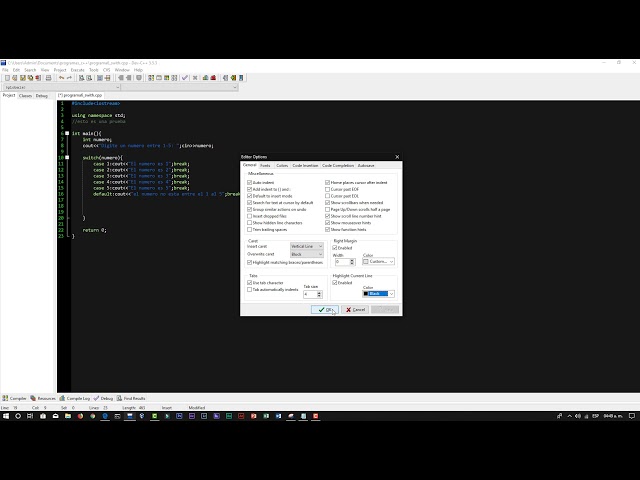The width and height of the screenshot is (640, 480).
Task: Open Windows Start menu
Action: [x=6, y=416]
